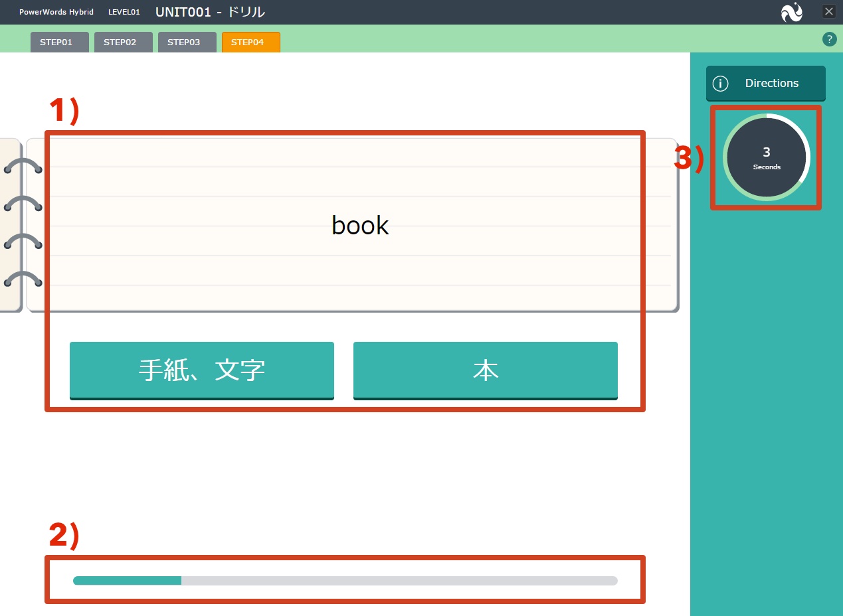Switch to the STEP01 tab
The image size is (843, 616).
tap(59, 42)
